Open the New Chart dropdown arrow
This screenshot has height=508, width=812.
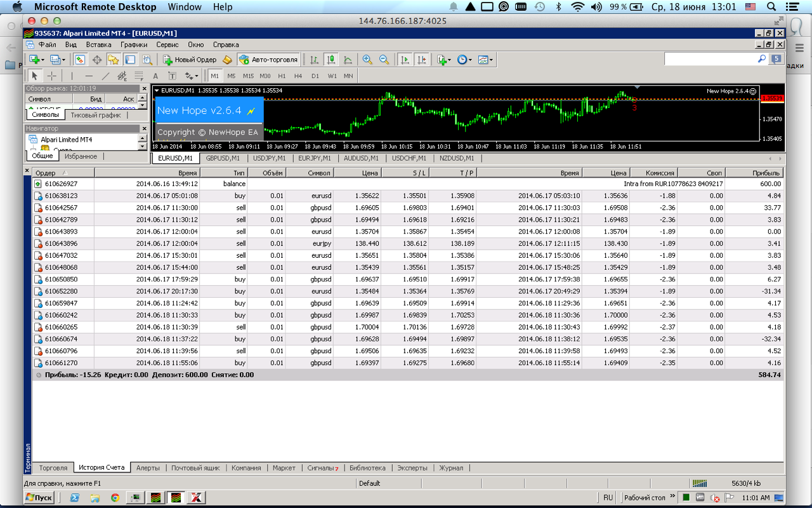click(x=43, y=60)
